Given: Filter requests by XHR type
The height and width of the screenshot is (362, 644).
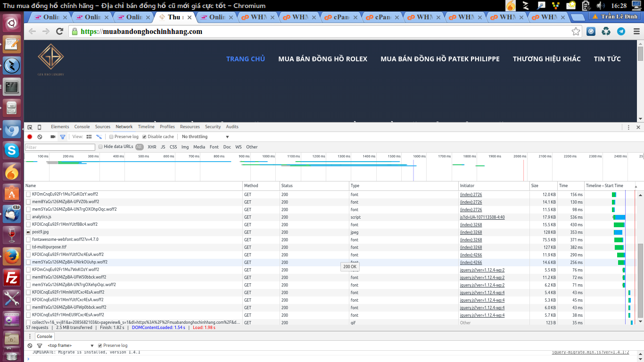Looking at the screenshot, I should (152, 147).
